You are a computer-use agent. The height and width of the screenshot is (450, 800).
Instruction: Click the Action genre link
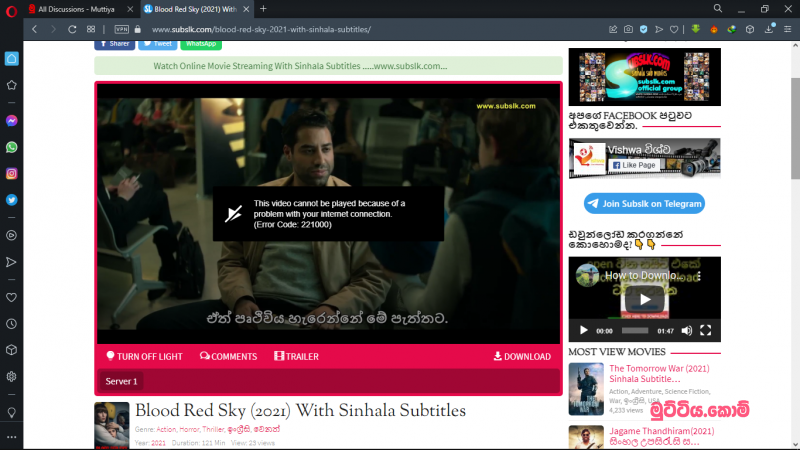[x=166, y=430]
